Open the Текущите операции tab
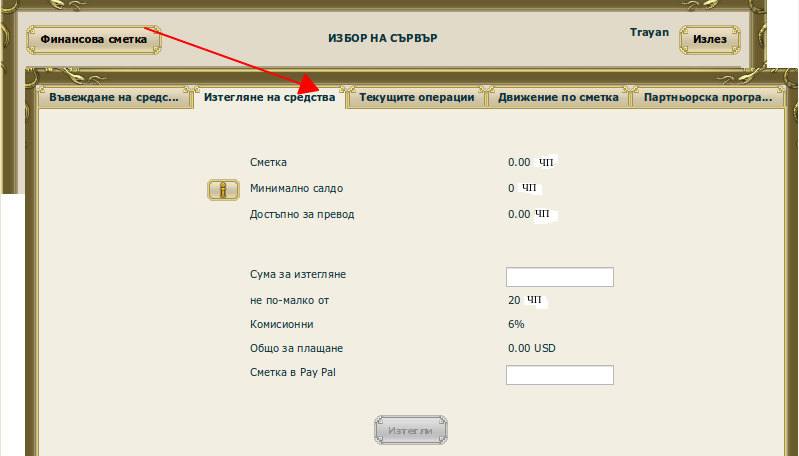Screen dimensions: 799x456 417,97
